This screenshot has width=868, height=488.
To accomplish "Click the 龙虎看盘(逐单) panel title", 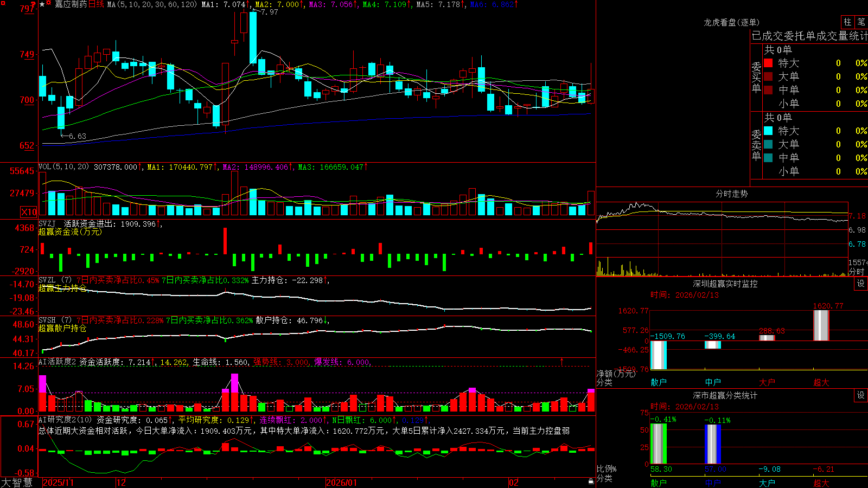I will 731,22.
